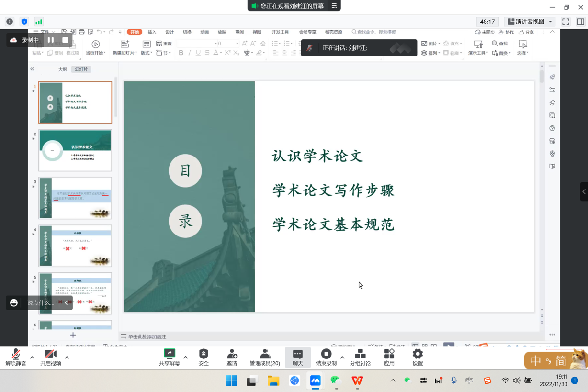
Task: Expand audio options arrow beside microphone
Action: 32,357
